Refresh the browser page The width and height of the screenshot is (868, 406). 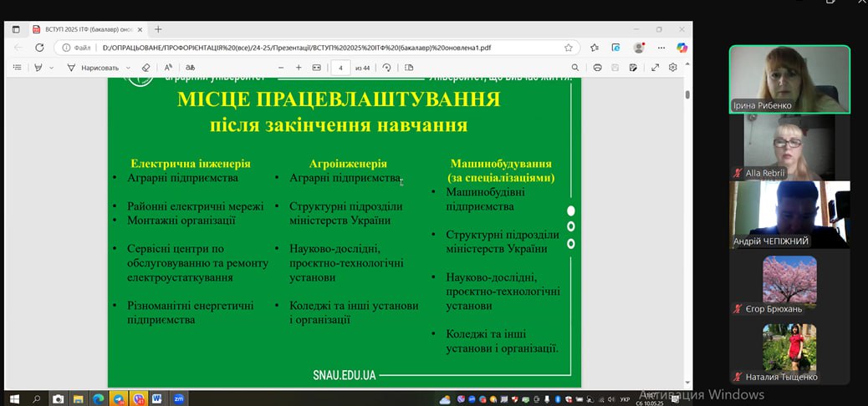(39, 48)
